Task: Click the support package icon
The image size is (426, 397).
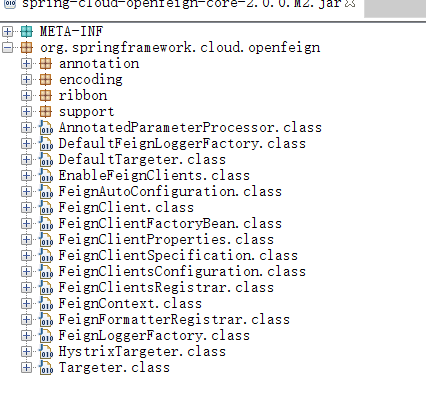Action: pos(45,112)
